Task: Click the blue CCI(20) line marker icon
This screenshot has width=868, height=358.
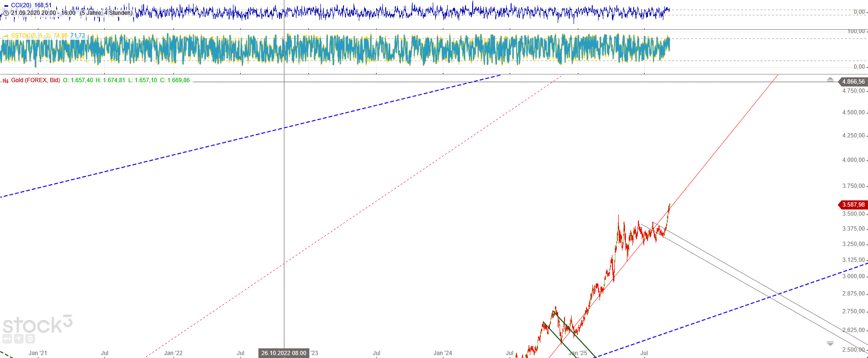Action: click(x=6, y=5)
